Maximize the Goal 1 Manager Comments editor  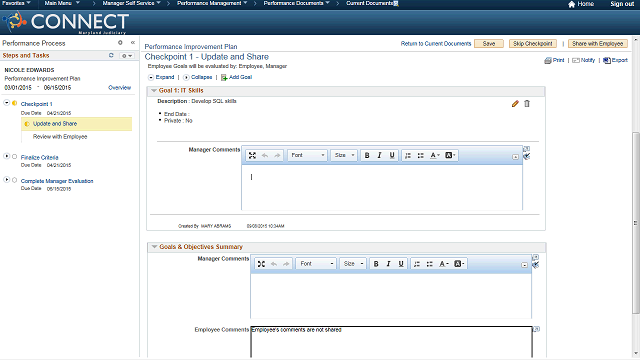[x=252, y=156]
